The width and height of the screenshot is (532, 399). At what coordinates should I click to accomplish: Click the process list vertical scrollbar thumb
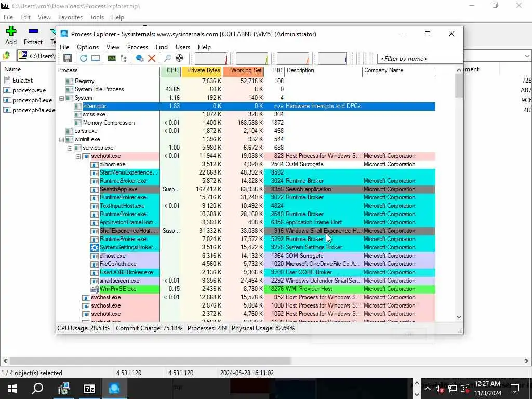point(459,86)
